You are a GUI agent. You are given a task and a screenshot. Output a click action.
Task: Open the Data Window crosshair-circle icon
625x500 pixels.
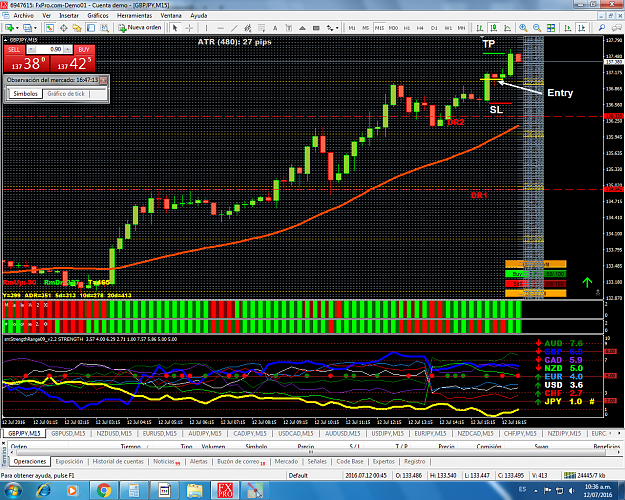(63, 28)
